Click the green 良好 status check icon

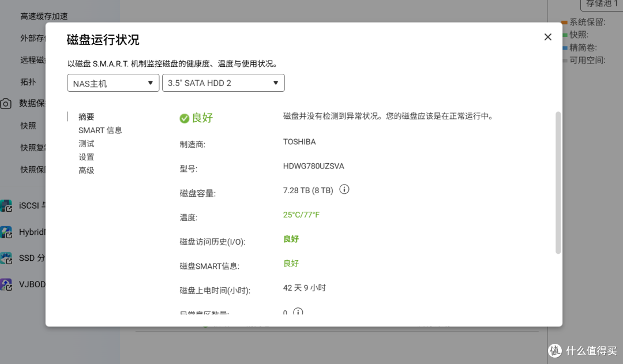(185, 118)
